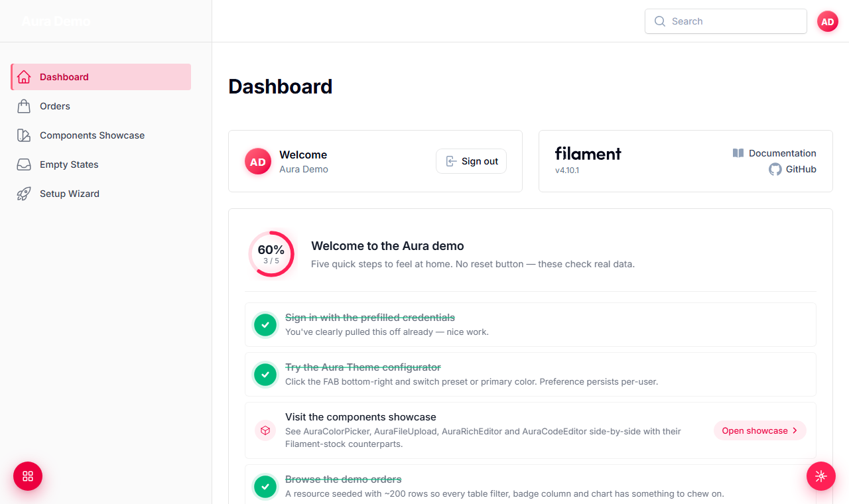Click the Components Showcase swatch icon
The width and height of the screenshot is (849, 504).
coord(24,135)
